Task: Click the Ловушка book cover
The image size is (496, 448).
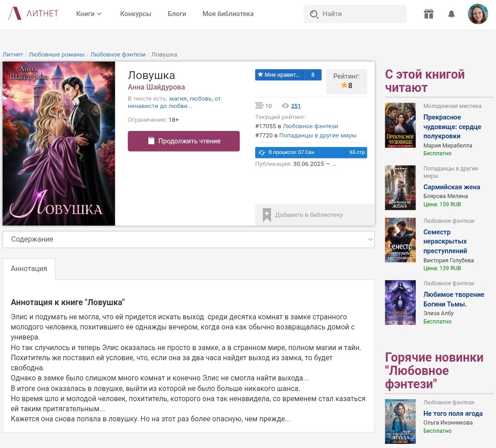Action: point(59,144)
